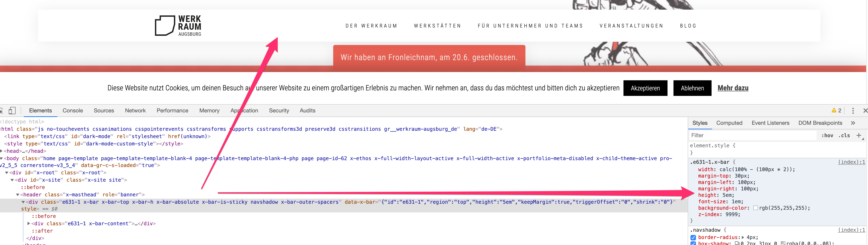Viewport: 868px width, 245px height.
Task: Uncheck the border-radius property checkbox
Action: [x=693, y=237]
